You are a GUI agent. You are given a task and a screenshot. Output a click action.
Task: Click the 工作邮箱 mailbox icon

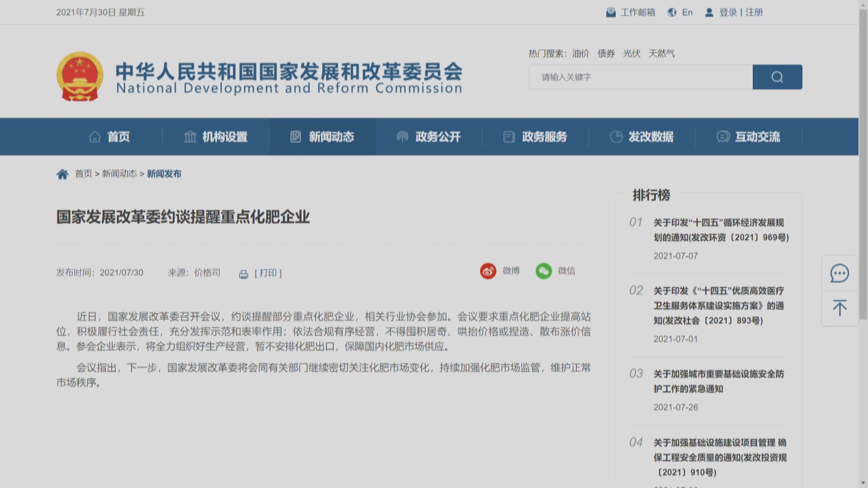[x=612, y=12]
